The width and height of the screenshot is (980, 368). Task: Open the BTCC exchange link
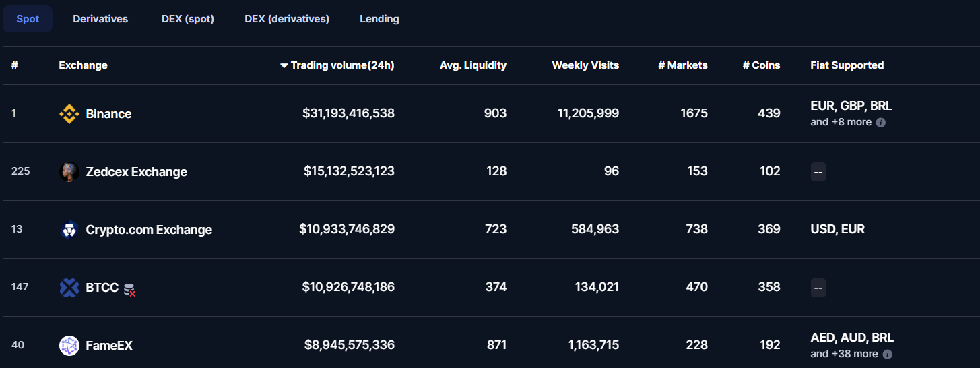tap(102, 288)
